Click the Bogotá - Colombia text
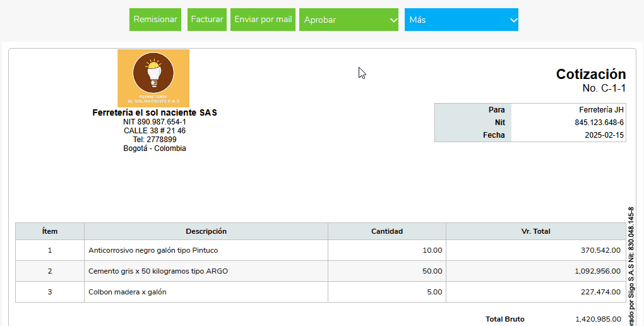The height and width of the screenshot is (326, 644). tap(155, 148)
